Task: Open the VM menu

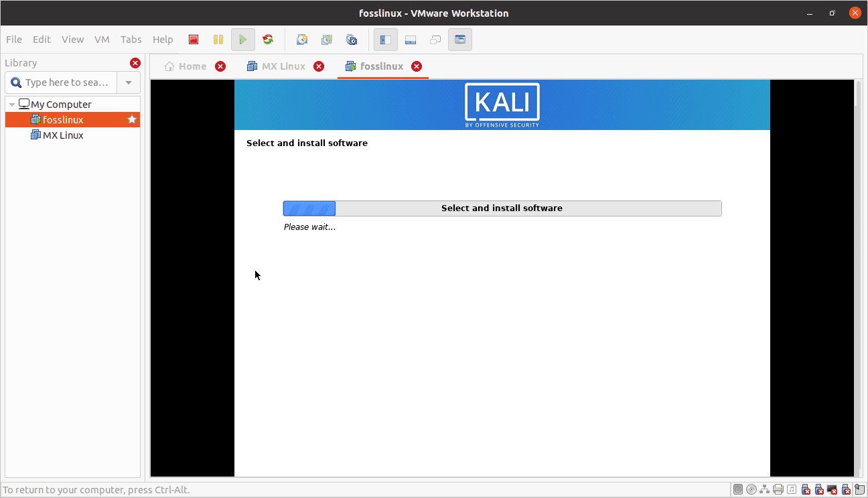Action: click(102, 40)
